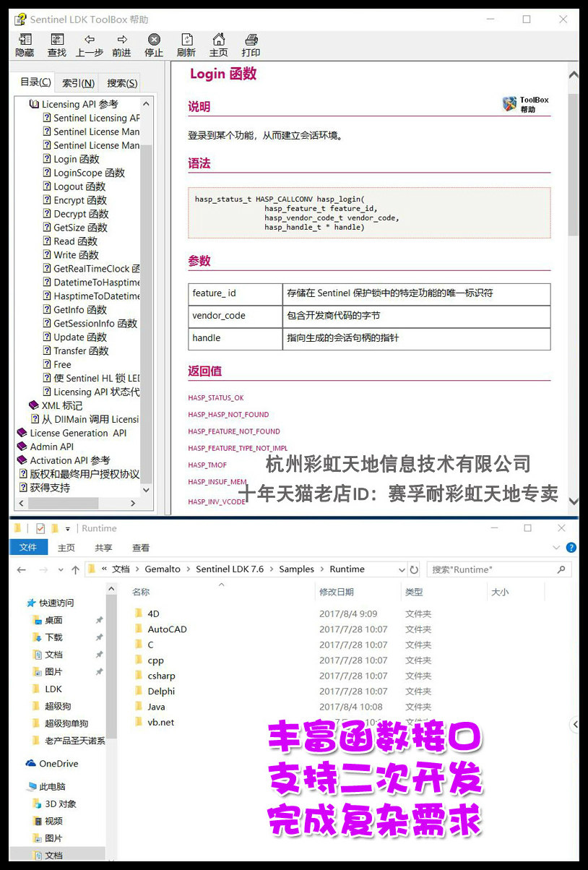
Task: Expand the Explorer recent locations dropdown
Action: [60, 569]
